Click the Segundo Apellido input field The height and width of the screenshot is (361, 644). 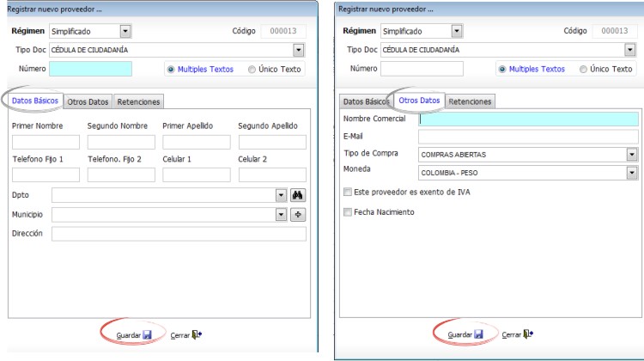pyautogui.click(x=272, y=143)
